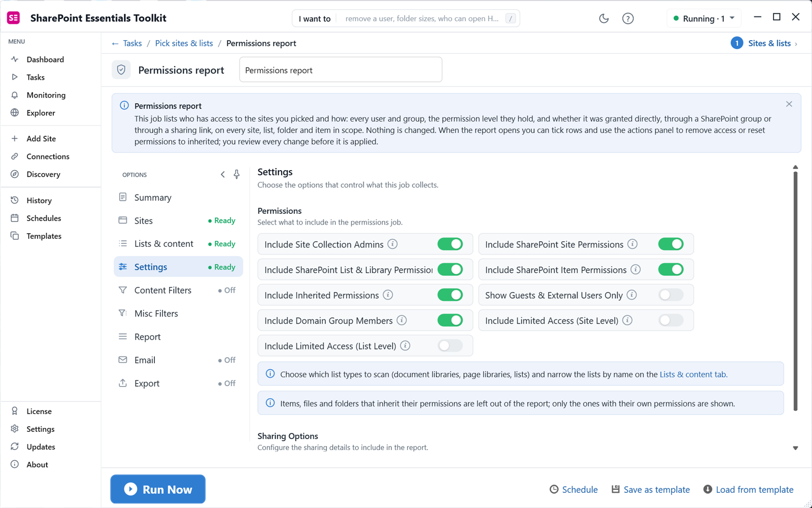Click the Schedule link at bottom
The height and width of the screenshot is (508, 812).
coord(573,490)
